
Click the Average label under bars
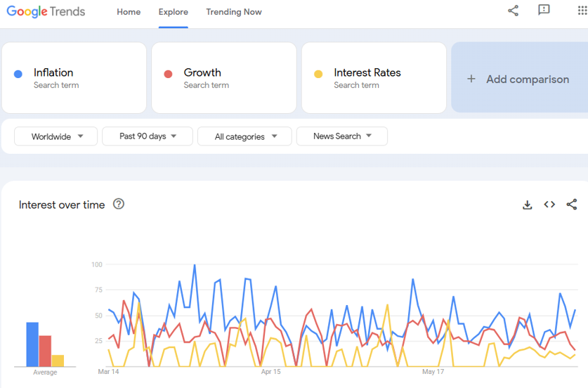(45, 373)
